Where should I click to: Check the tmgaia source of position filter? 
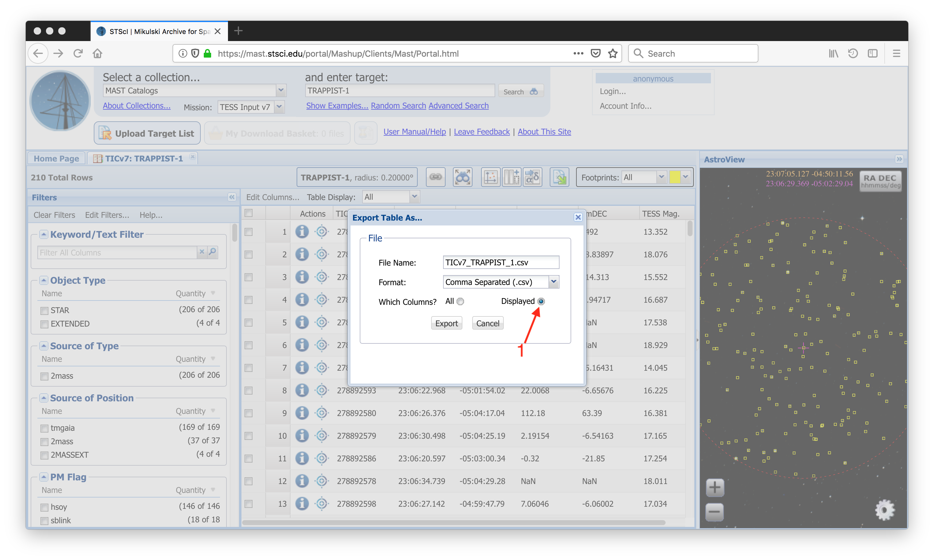pyautogui.click(x=44, y=428)
